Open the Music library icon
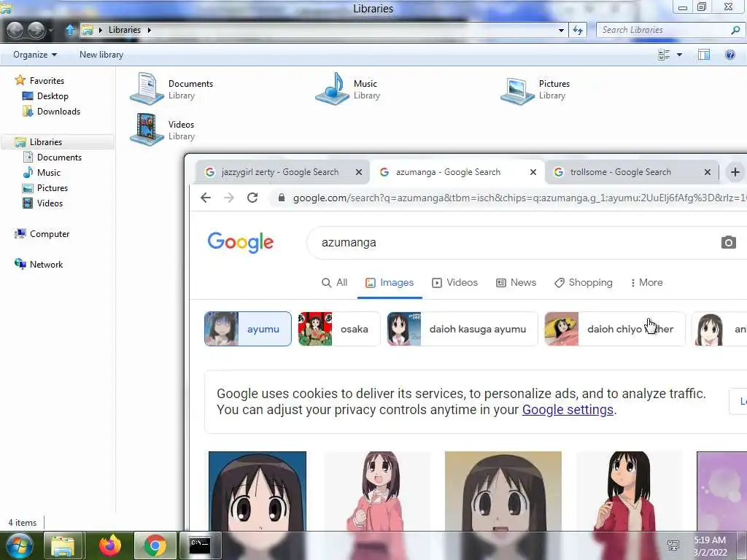Screen dimensions: 747x560 pos(333,88)
